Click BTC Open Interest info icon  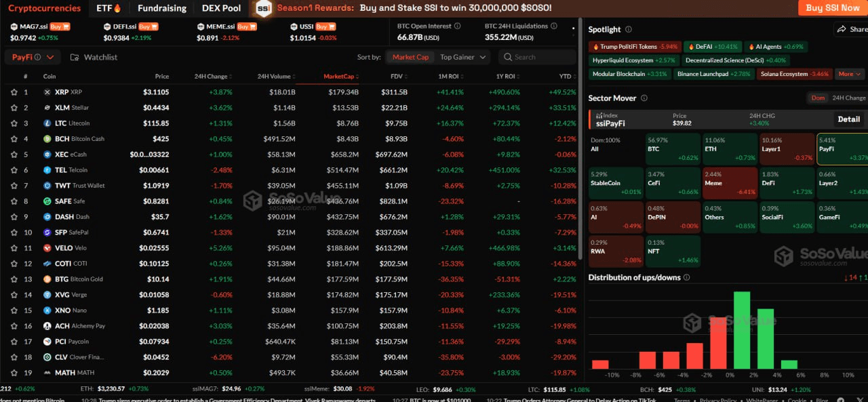(x=457, y=26)
